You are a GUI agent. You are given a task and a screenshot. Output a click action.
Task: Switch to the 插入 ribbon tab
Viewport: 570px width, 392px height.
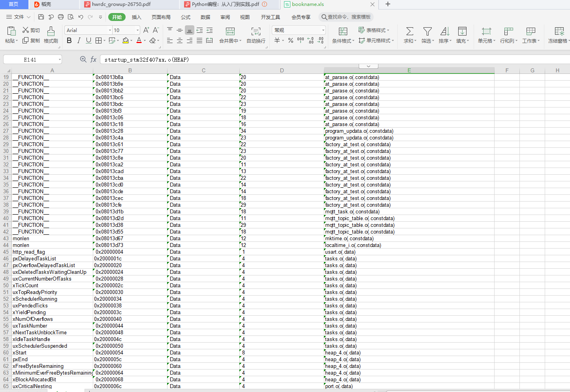pos(136,17)
